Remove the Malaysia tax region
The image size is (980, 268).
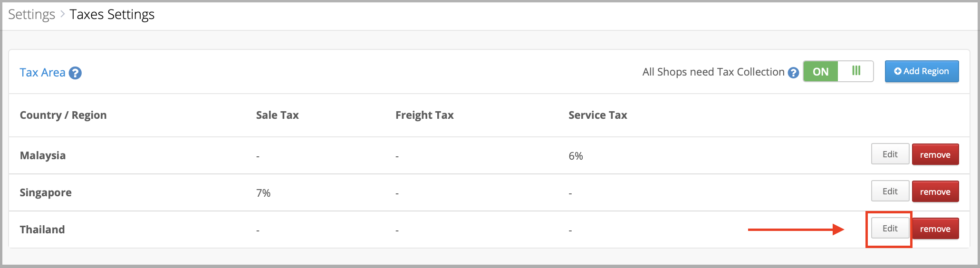coord(935,154)
